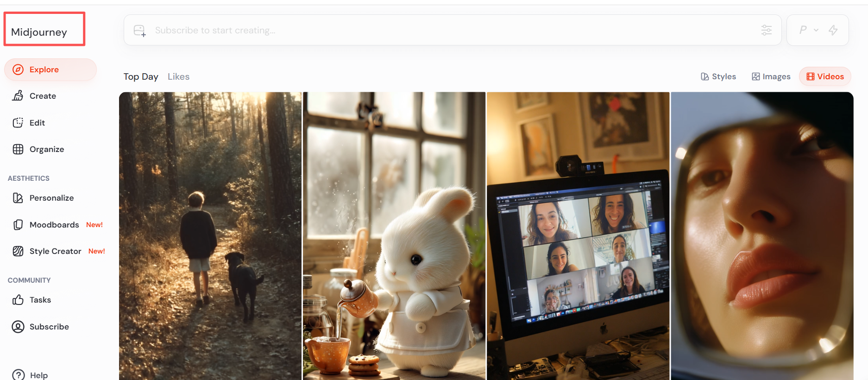Click the AESTHETICS section heading
This screenshot has width=868, height=380.
[29, 178]
